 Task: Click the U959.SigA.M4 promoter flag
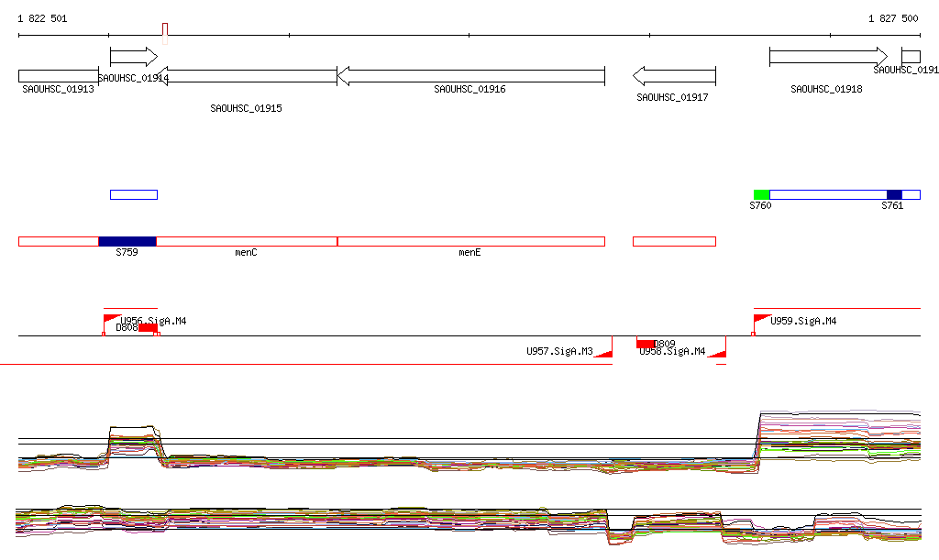click(761, 320)
